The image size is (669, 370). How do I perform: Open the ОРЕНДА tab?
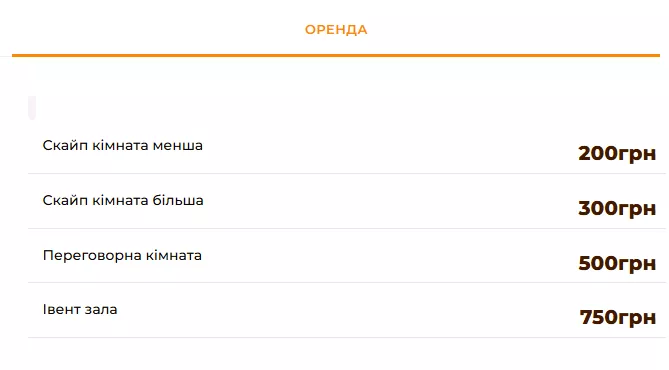tap(336, 30)
